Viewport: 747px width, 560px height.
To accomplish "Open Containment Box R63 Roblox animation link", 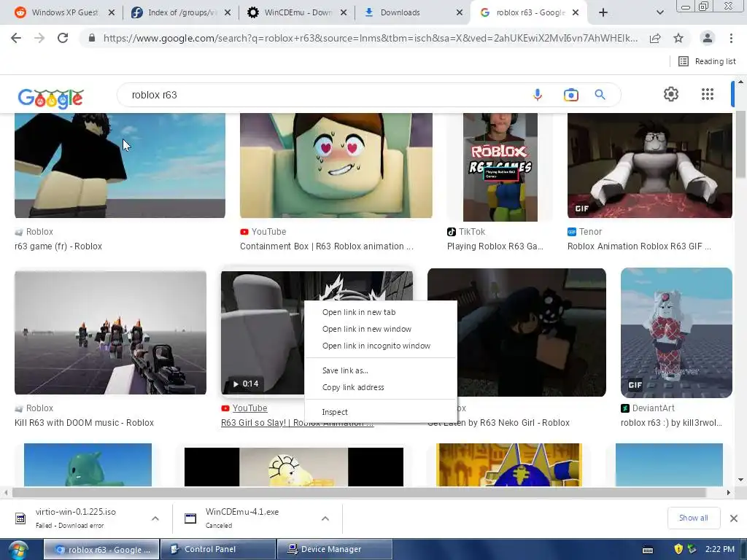I will pyautogui.click(x=326, y=246).
